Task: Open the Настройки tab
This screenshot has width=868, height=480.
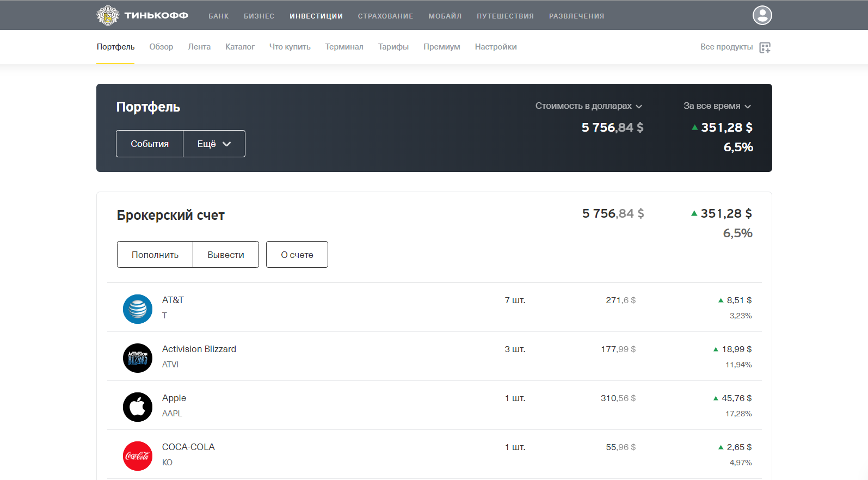Action: point(496,47)
